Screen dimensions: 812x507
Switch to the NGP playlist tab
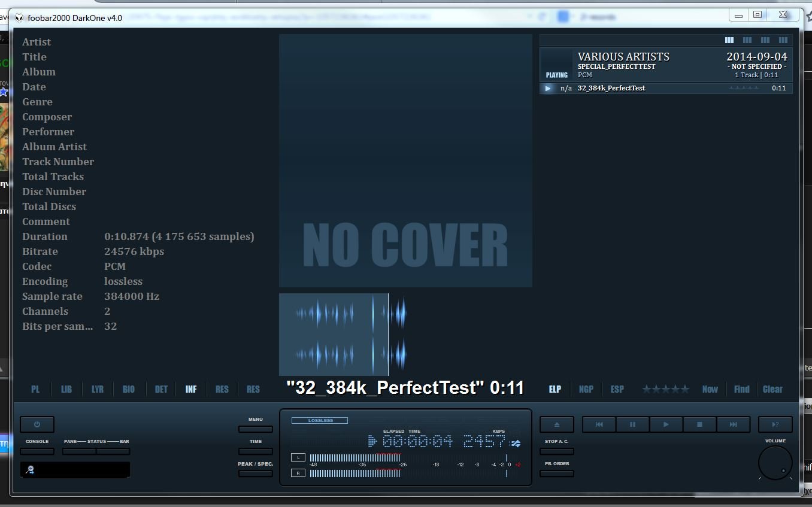pos(586,389)
